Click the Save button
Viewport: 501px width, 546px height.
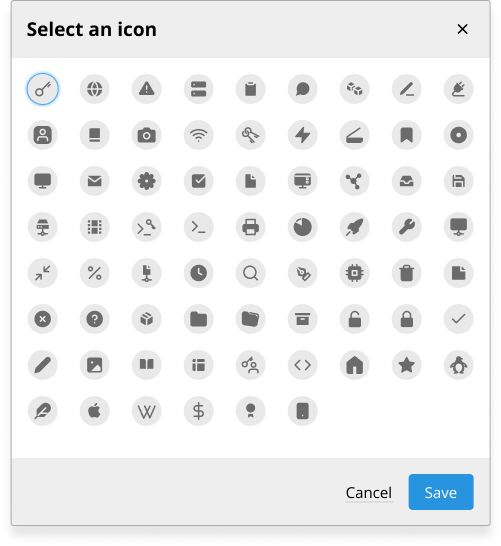click(441, 492)
